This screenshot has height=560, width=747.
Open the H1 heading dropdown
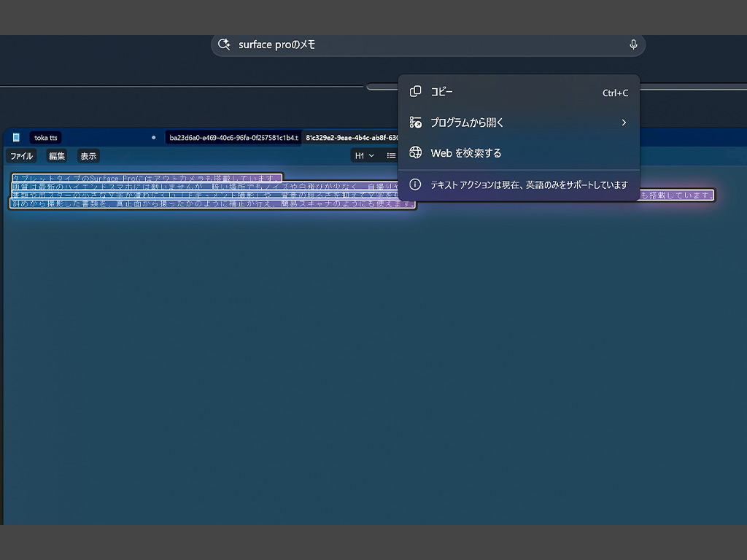click(364, 156)
